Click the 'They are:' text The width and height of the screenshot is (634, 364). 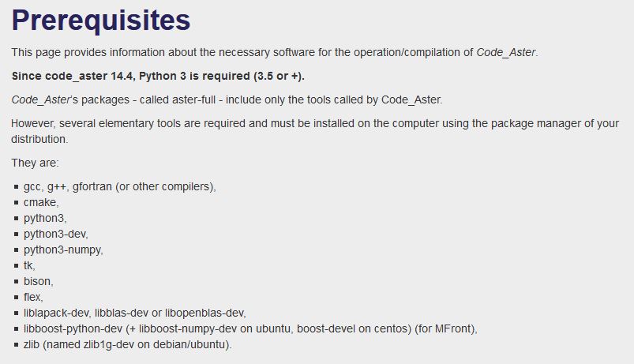pos(35,163)
